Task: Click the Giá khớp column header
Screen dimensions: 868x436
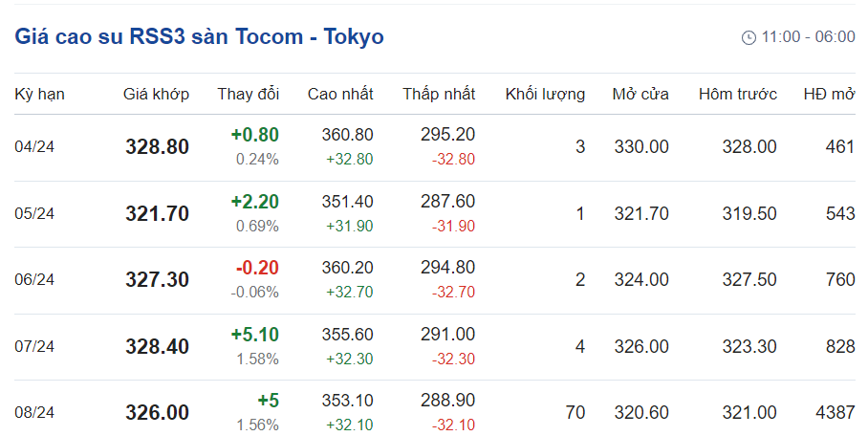Action: [156, 94]
